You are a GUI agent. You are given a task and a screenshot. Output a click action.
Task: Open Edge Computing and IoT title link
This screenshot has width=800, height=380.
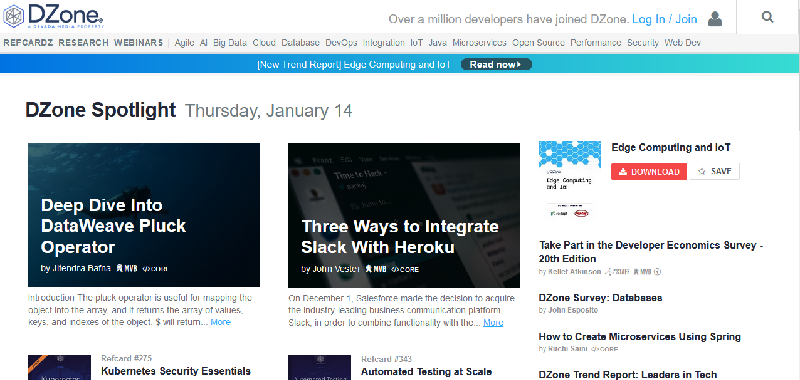(x=671, y=147)
